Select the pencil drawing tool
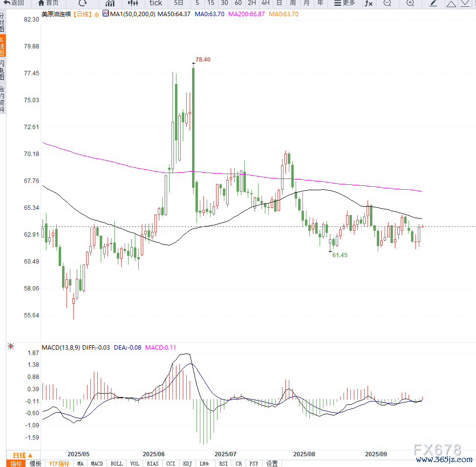The width and height of the screenshot is (476, 467). [x=433, y=3]
